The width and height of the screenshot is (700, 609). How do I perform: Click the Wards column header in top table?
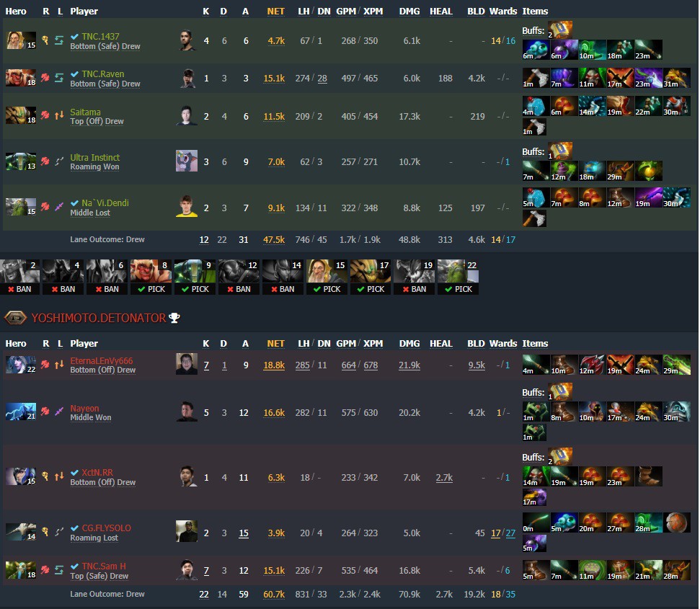503,11
